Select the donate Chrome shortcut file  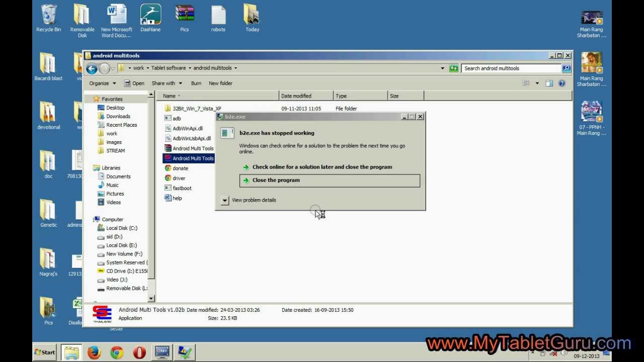tap(176, 168)
